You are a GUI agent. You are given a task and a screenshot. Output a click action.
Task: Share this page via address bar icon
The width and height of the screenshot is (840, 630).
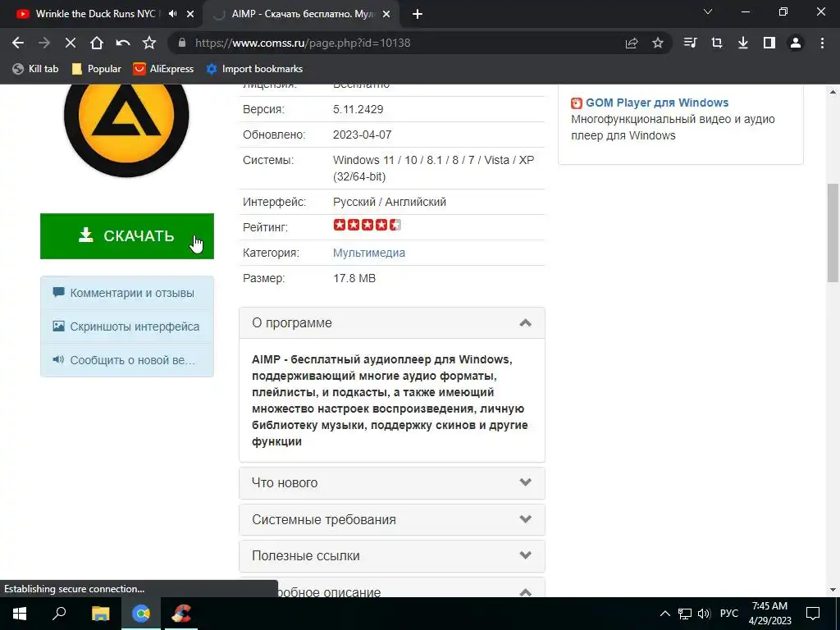(x=632, y=43)
